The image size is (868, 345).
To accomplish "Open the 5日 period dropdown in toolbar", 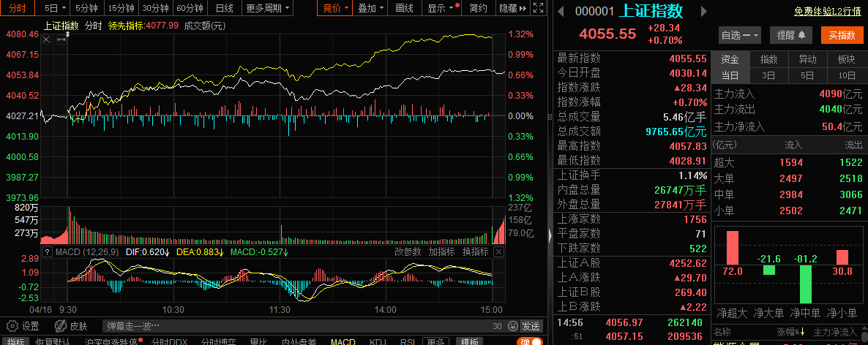I will coord(56,8).
